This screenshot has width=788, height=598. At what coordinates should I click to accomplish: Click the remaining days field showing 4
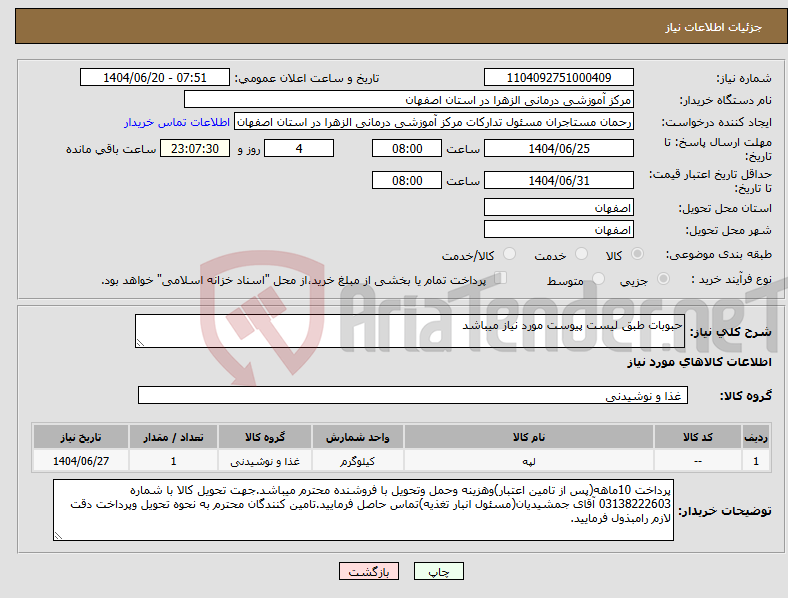click(x=299, y=148)
